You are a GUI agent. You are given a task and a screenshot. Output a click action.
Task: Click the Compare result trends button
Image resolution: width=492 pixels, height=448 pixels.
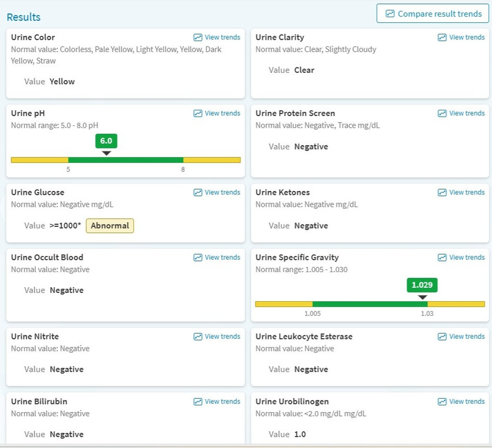click(x=433, y=13)
